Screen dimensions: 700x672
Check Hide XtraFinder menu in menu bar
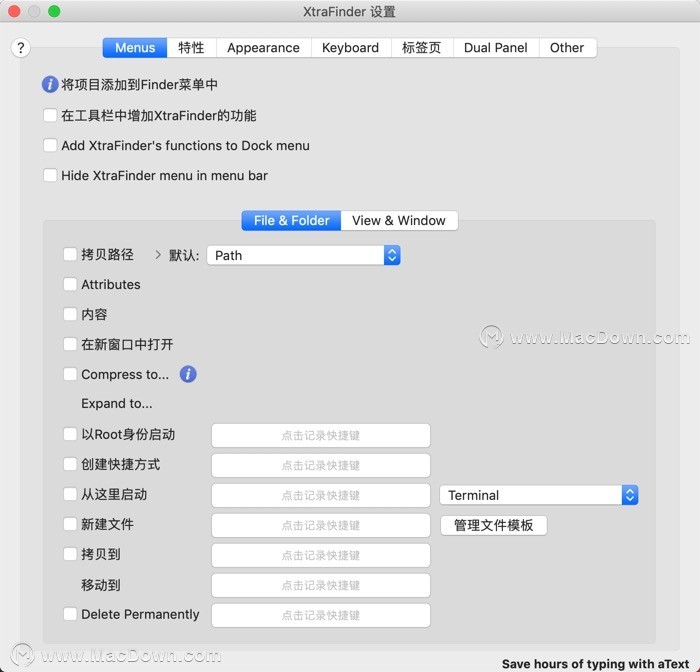[50, 175]
